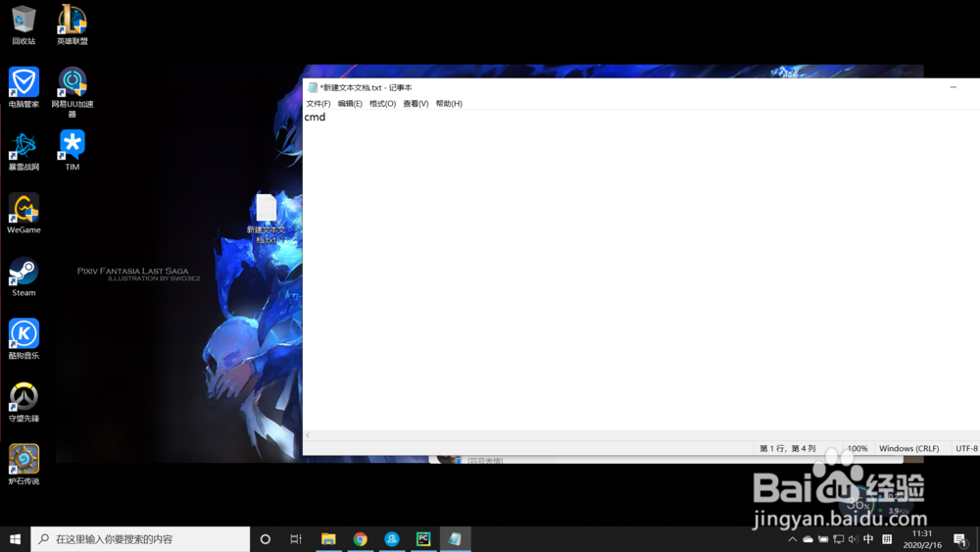
Task: Click the cmd text in Notepad
Action: click(x=315, y=117)
